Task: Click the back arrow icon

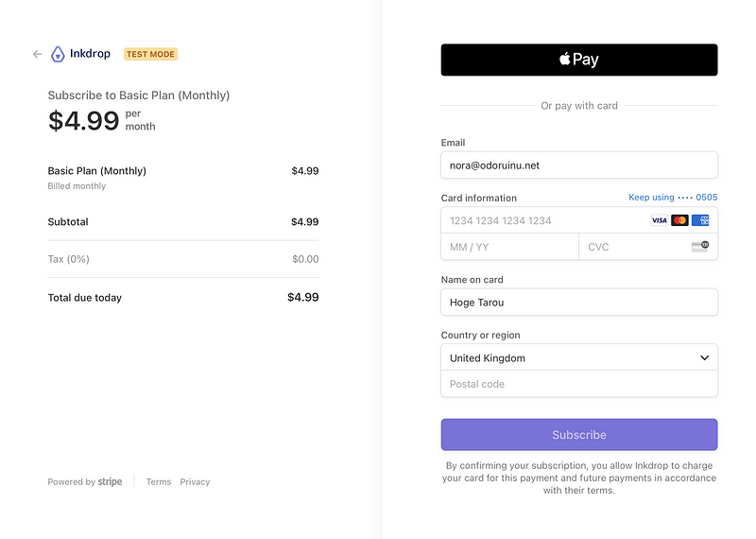Action: (x=37, y=54)
